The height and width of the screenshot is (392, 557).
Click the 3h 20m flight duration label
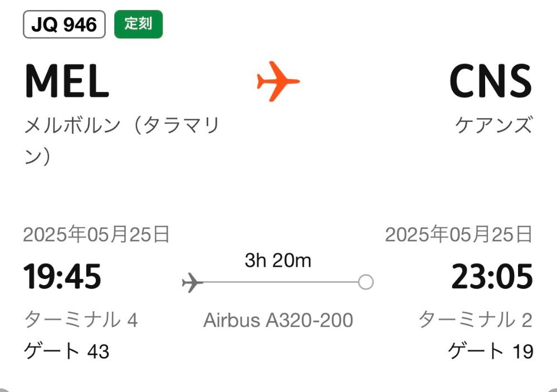click(278, 260)
